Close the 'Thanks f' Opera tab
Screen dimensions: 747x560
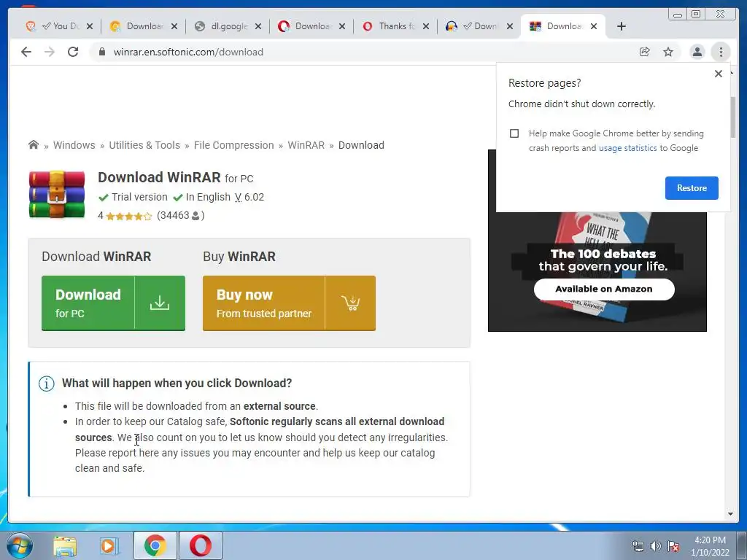[426, 26]
